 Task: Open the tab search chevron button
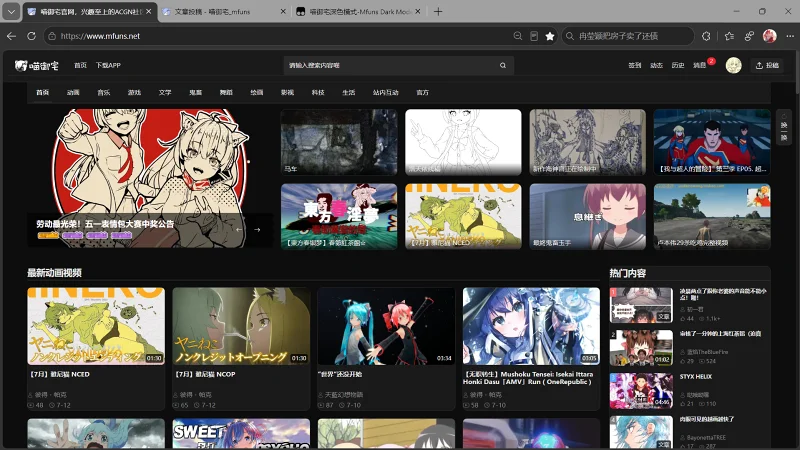point(11,11)
